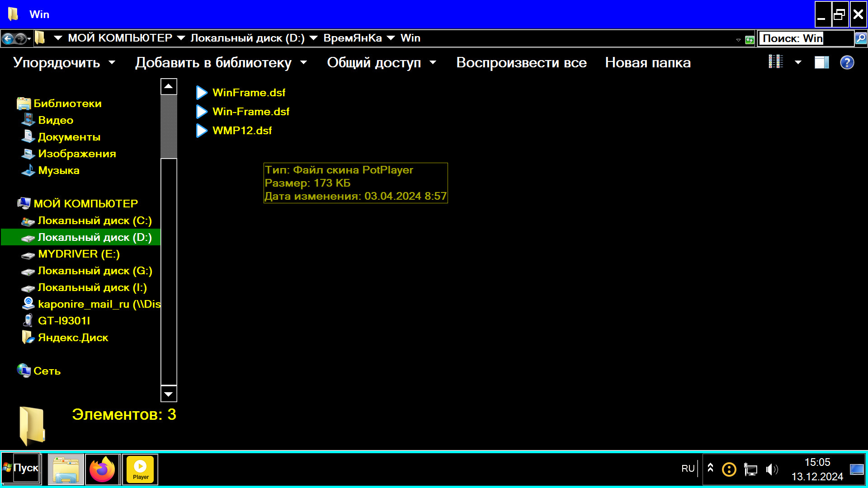The height and width of the screenshot is (488, 868).
Task: Expand the view options dropdown arrow
Action: click(798, 62)
